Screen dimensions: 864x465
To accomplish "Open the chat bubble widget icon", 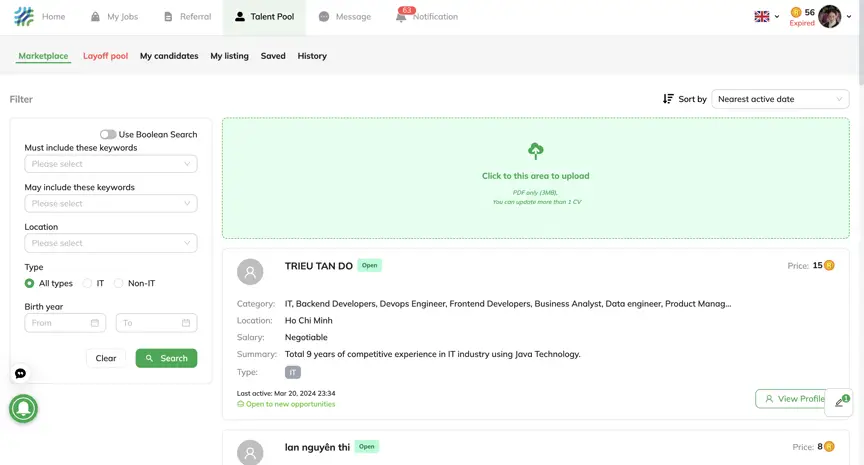I will (20, 374).
